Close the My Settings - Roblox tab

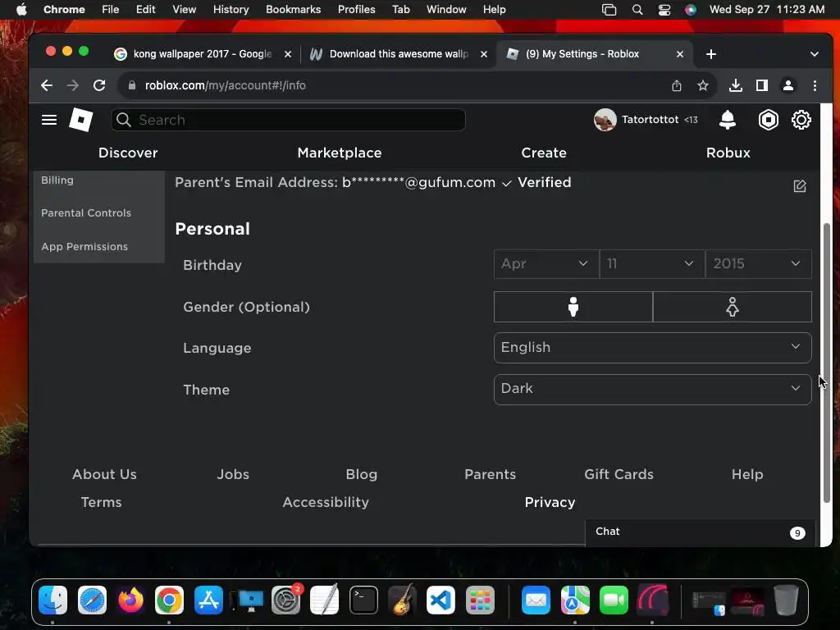pos(680,54)
